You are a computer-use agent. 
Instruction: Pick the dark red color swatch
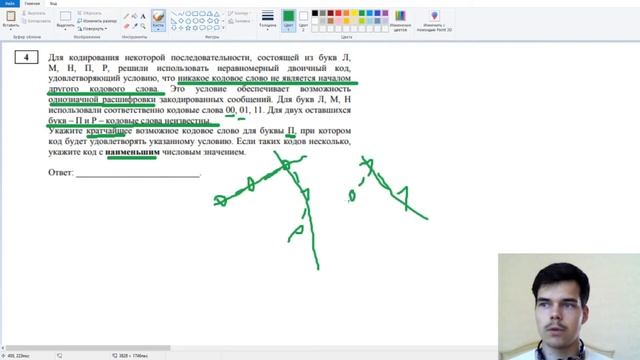tap(331, 13)
